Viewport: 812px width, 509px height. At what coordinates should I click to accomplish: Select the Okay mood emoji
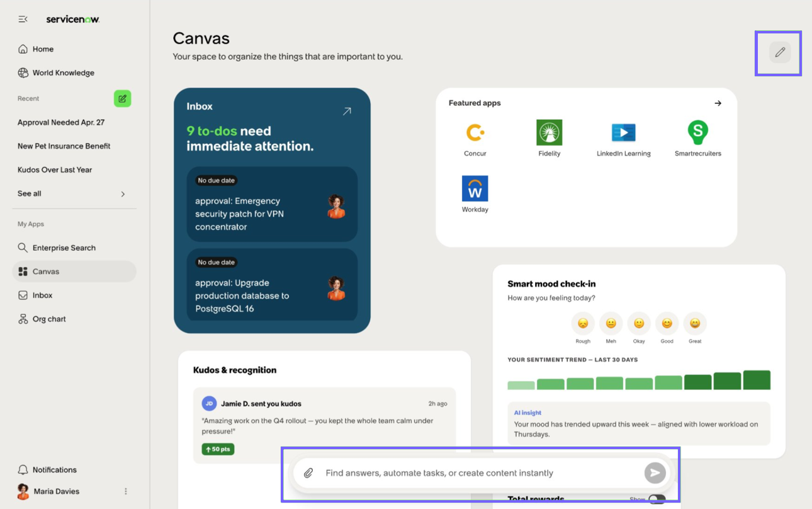[x=639, y=324]
